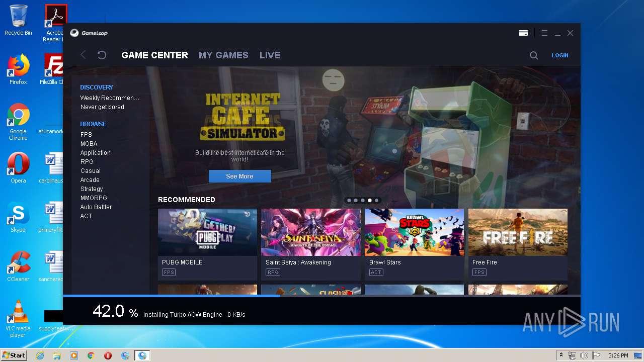644x362 pixels.
Task: Click the RPG tag under Saint Seiya
Action: coord(273,273)
